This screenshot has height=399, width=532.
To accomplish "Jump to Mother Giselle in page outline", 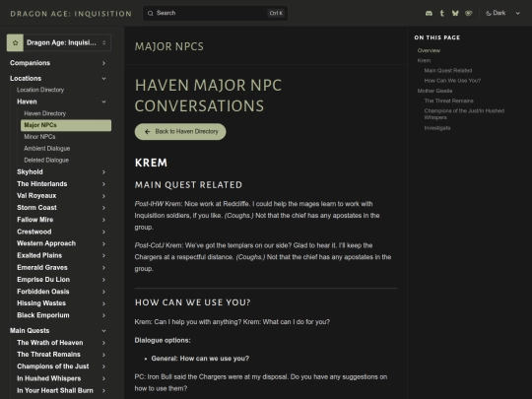I will 434,91.
